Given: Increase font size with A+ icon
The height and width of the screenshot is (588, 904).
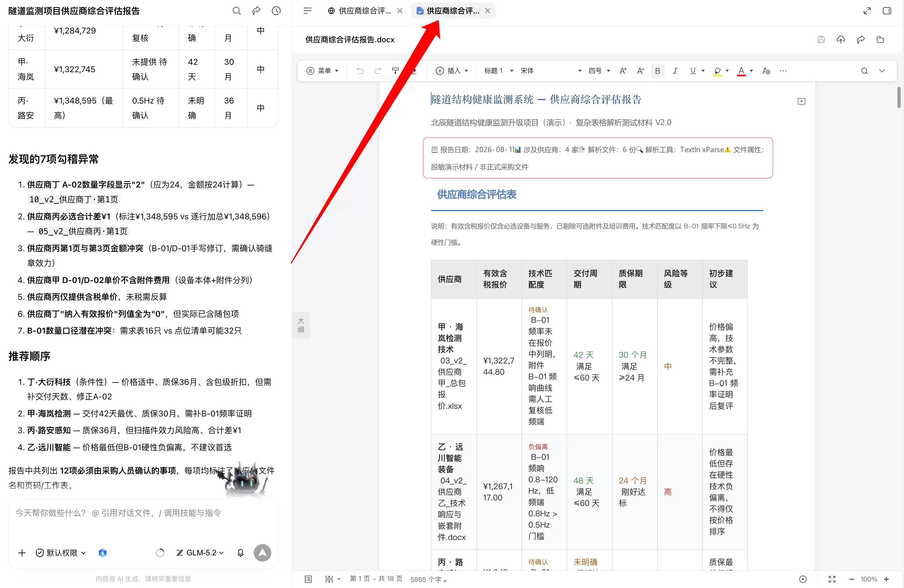Looking at the screenshot, I should point(623,71).
